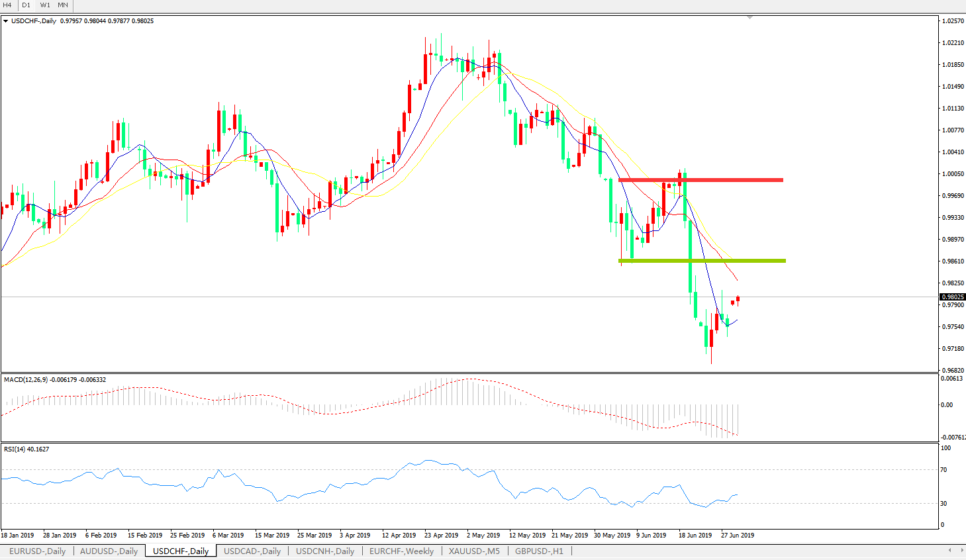Go to USDCNH-,Daily chart tab
Screen dimensions: 966x560
tap(325, 551)
